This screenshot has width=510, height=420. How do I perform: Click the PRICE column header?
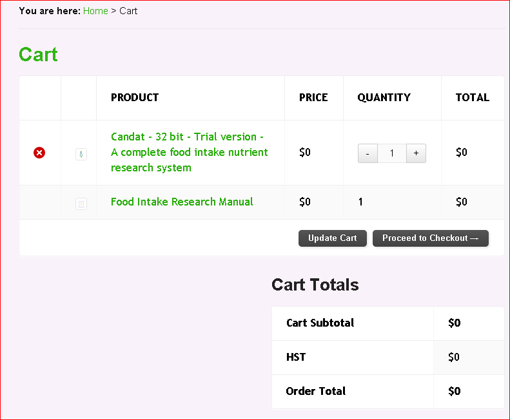point(313,97)
